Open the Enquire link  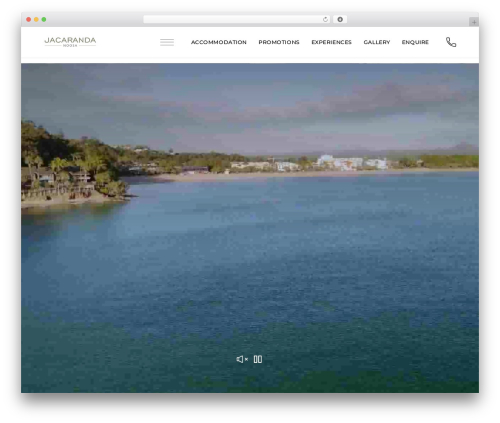(415, 42)
